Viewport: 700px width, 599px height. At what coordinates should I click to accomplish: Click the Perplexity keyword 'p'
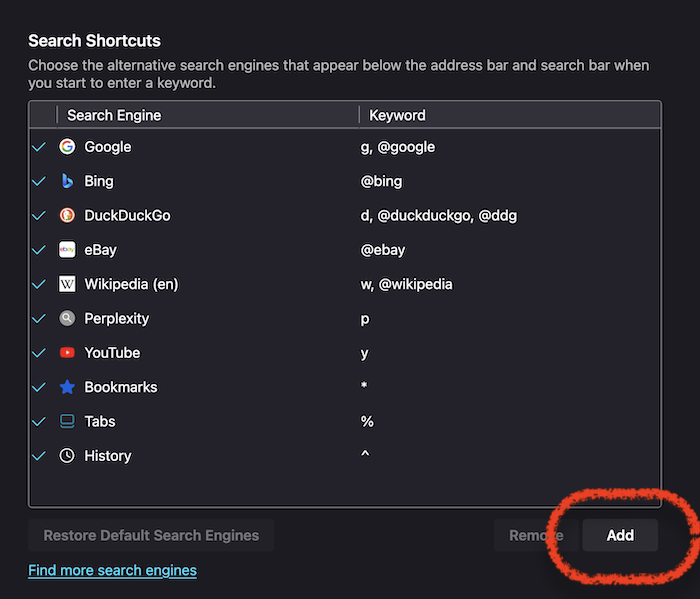pyautogui.click(x=365, y=319)
